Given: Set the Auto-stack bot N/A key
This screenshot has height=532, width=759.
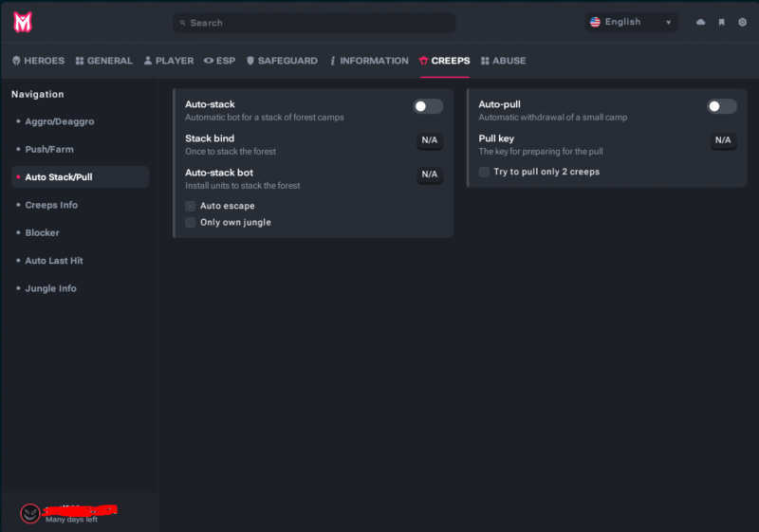Looking at the screenshot, I should click(430, 174).
